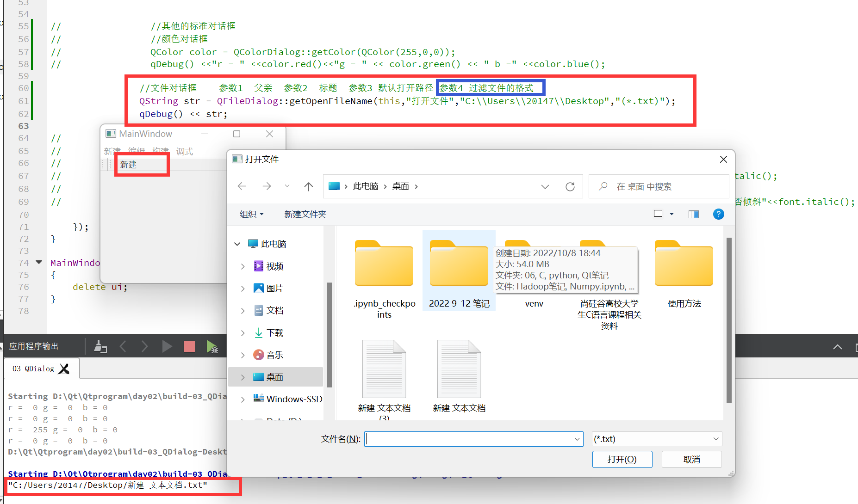Go back in the file dialog
This screenshot has height=504, width=858.
point(242,186)
